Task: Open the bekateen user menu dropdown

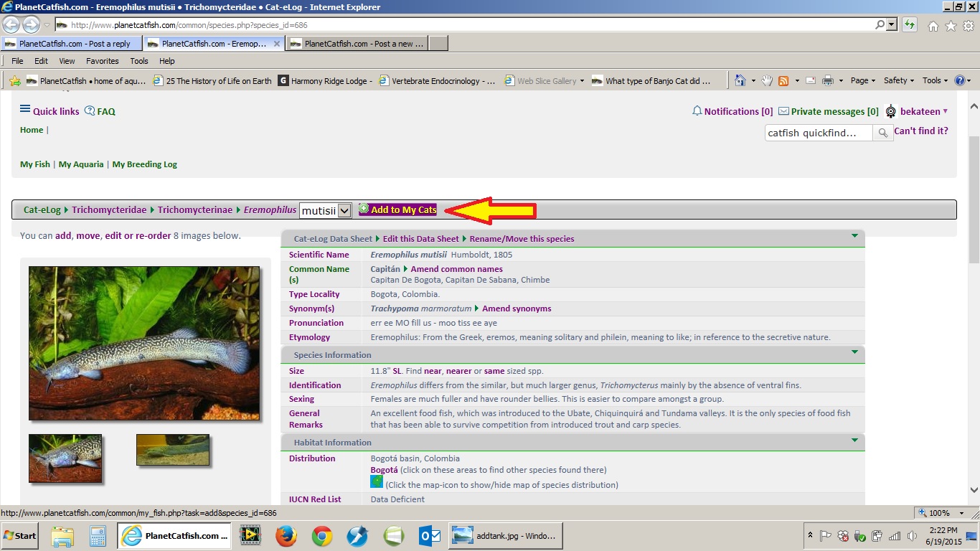Action: [924, 111]
